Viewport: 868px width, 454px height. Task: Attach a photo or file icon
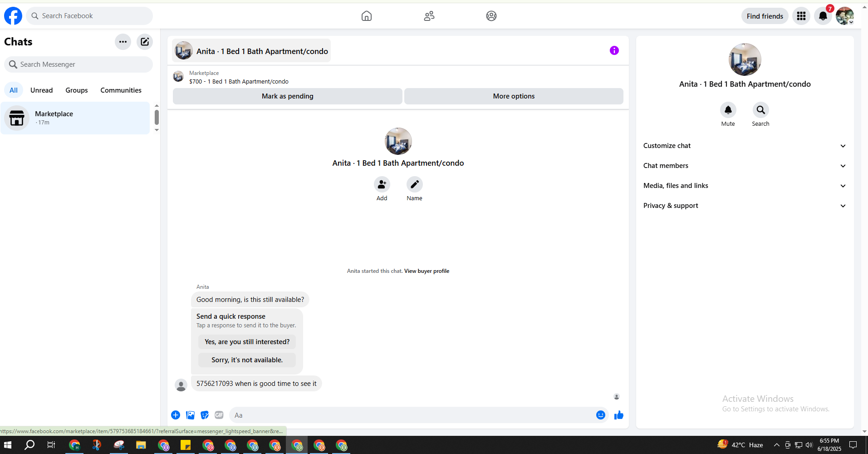(x=191, y=415)
